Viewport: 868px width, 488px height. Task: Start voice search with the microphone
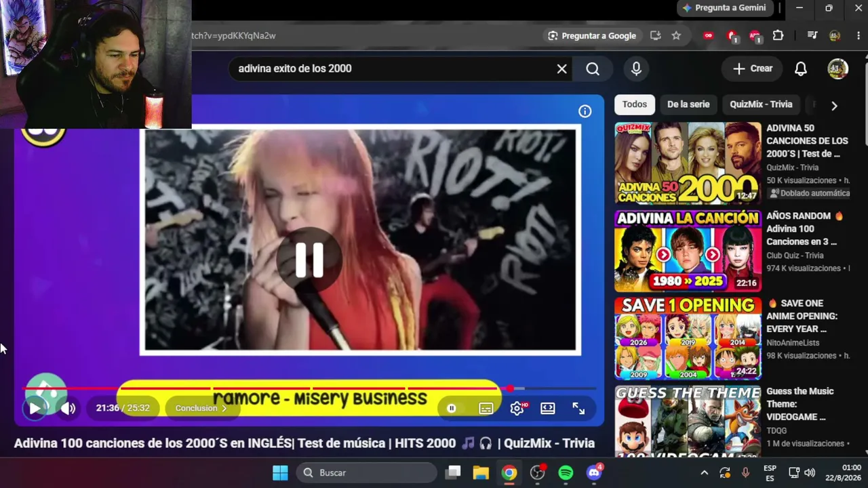click(x=636, y=68)
